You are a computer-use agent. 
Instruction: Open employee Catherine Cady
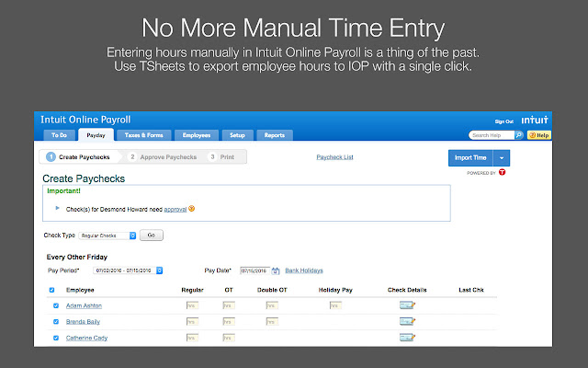[x=86, y=338]
